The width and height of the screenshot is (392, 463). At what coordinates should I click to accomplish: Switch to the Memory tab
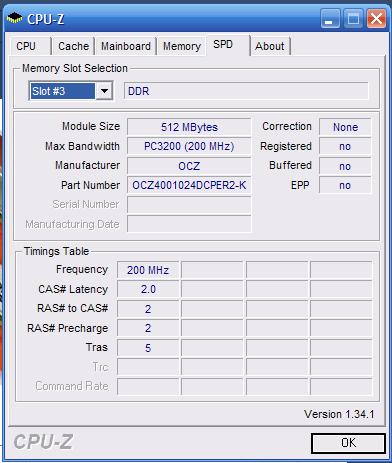point(182,46)
